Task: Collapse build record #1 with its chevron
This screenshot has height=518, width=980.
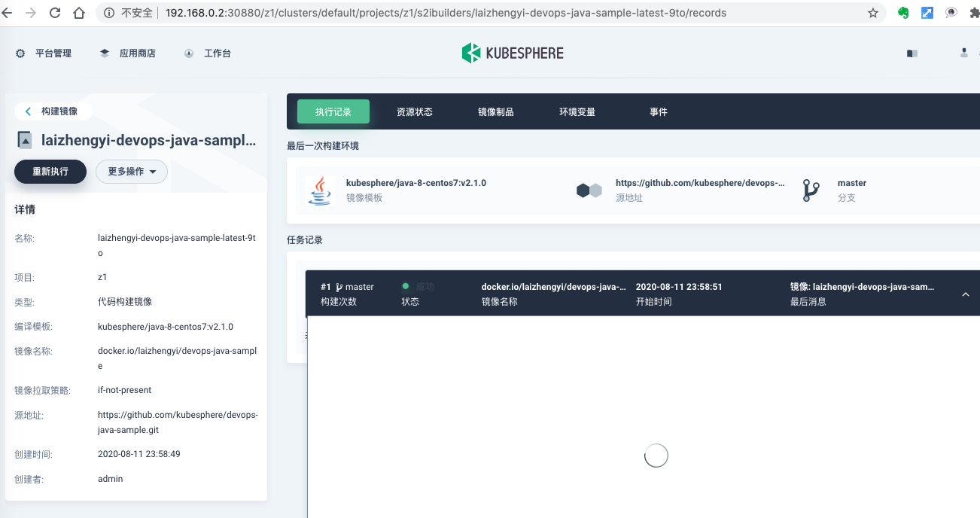Action: point(966,294)
